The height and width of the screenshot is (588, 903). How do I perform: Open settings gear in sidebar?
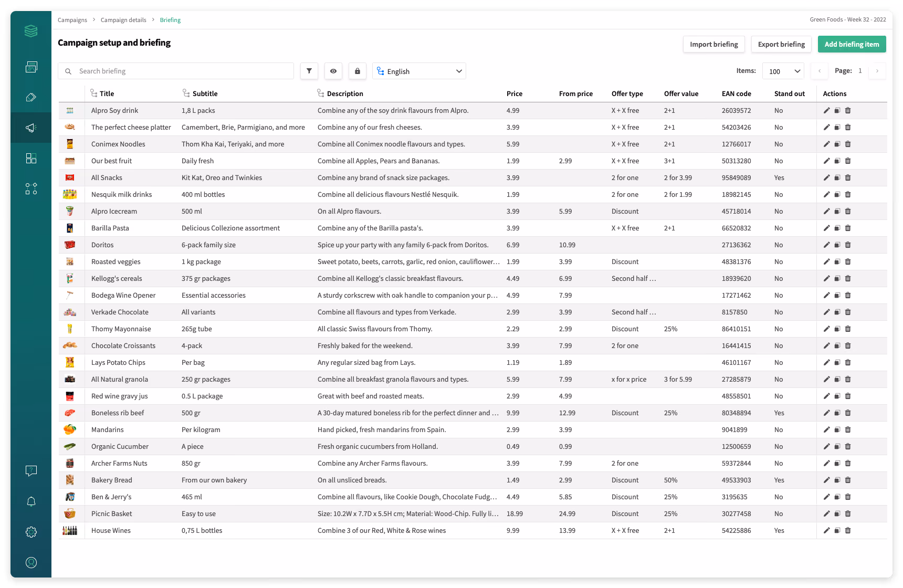pos(31,532)
